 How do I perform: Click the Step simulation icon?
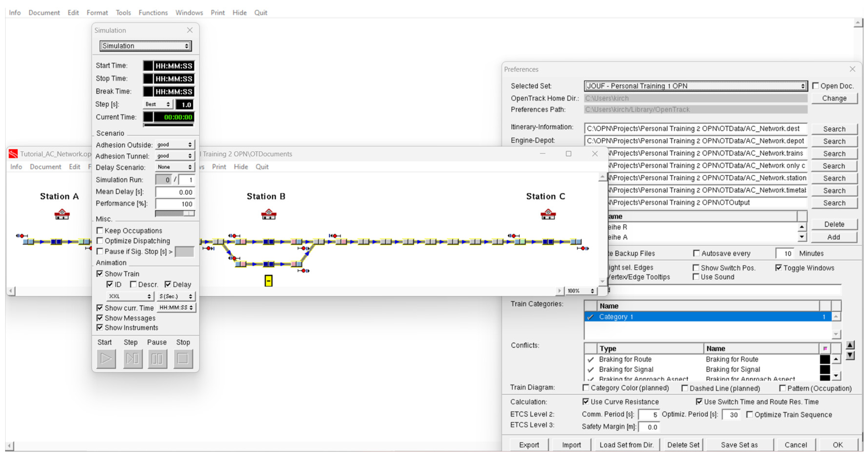click(x=132, y=359)
